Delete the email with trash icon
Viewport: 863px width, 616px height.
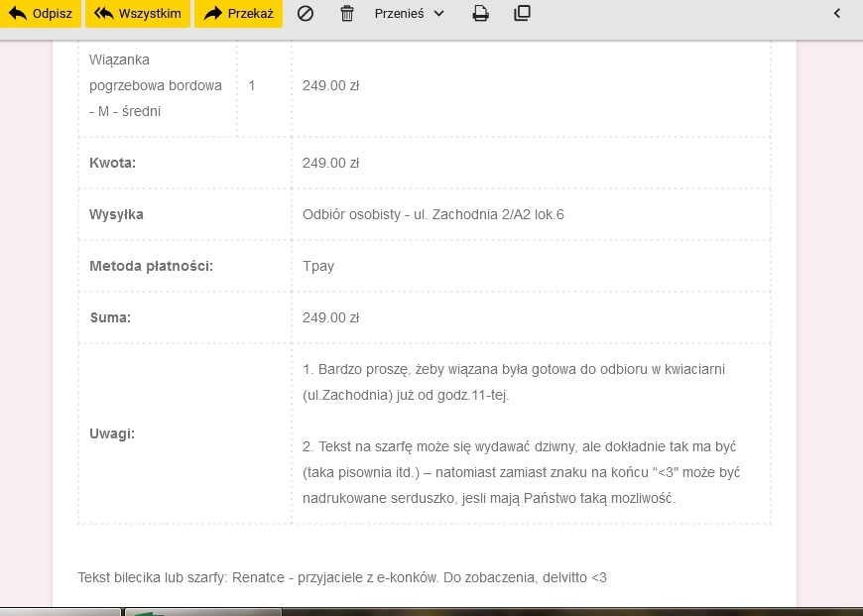click(x=347, y=14)
